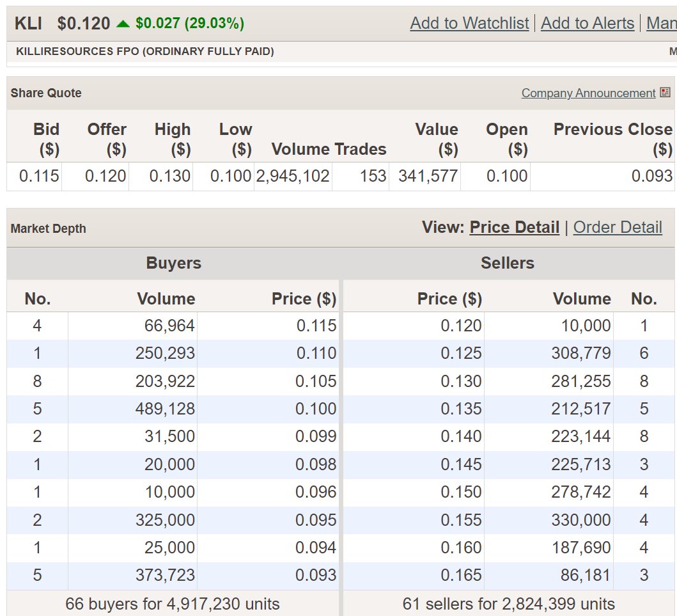This screenshot has height=616, width=677.
Task: Click buyer volume 325,000
Action: click(x=165, y=520)
